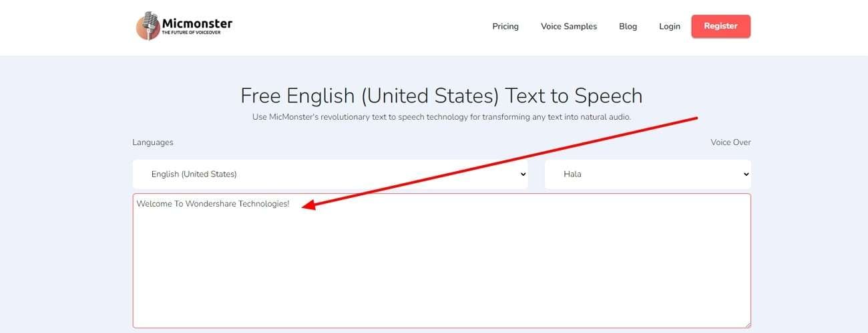The width and height of the screenshot is (868, 333).
Task: Click the 'Welcome To Wondershare Technologies!' text
Action: click(213, 203)
